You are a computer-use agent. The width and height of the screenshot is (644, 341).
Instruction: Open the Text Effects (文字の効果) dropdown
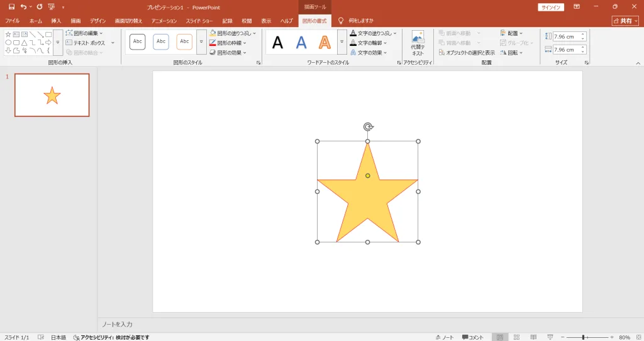coord(368,53)
